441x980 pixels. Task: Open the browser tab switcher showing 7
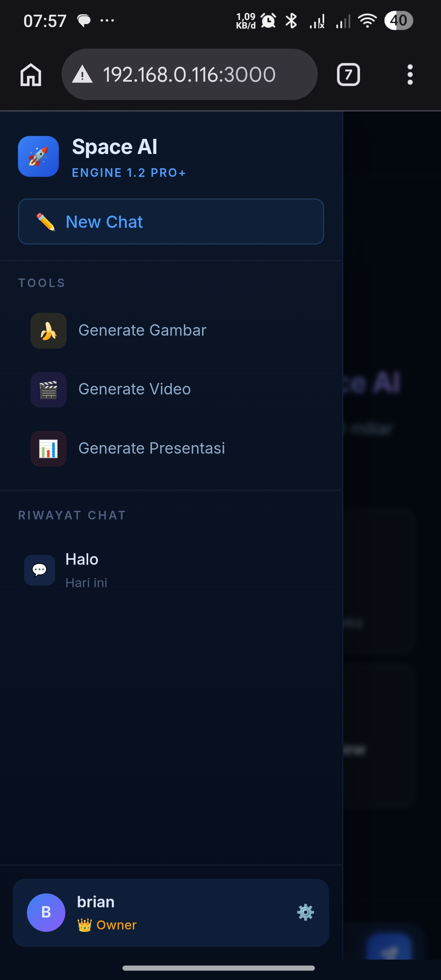pos(348,75)
